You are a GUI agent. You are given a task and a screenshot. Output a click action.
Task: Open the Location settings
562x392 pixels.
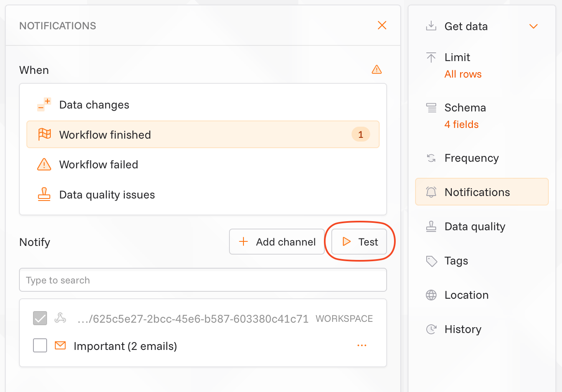point(482,295)
